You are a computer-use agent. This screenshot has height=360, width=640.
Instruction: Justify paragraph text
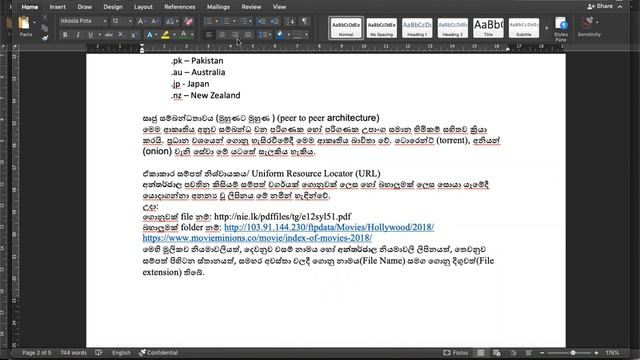pyautogui.click(x=248, y=35)
